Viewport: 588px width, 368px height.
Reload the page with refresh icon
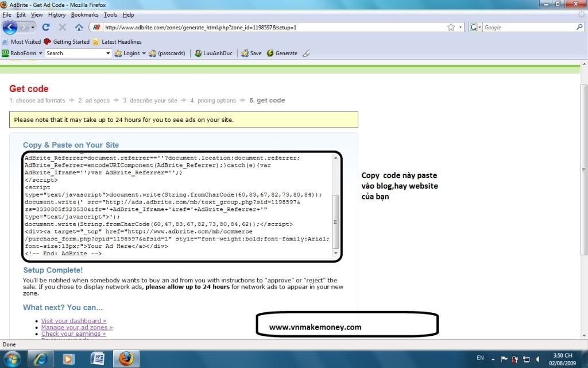(46, 28)
